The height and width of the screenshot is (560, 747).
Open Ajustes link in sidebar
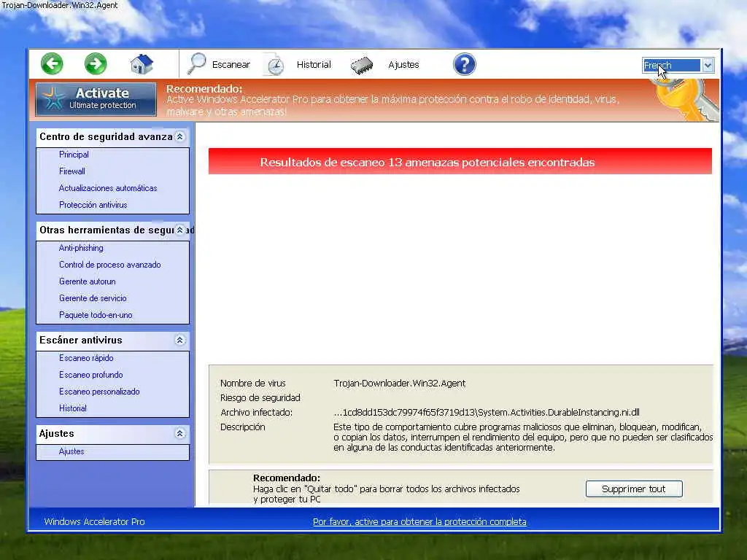(71, 451)
